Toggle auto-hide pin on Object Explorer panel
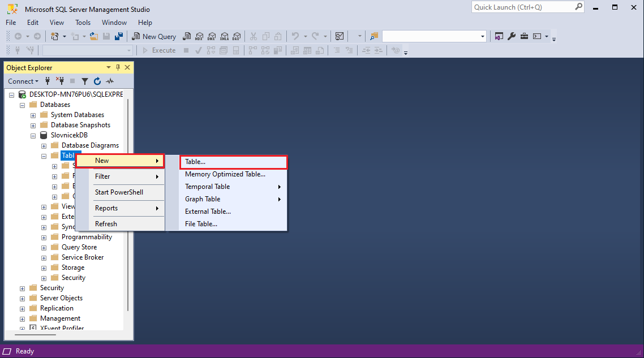The height and width of the screenshot is (358, 644). pos(118,67)
